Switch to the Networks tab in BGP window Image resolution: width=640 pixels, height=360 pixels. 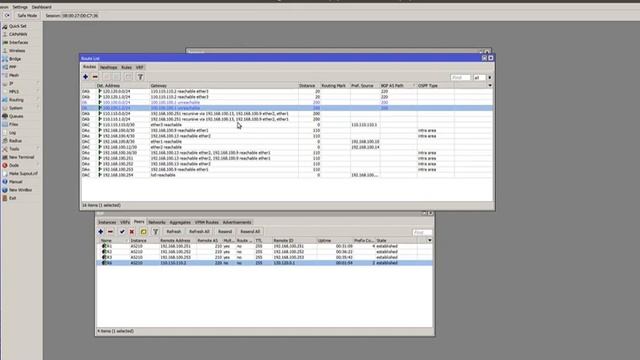point(157,222)
